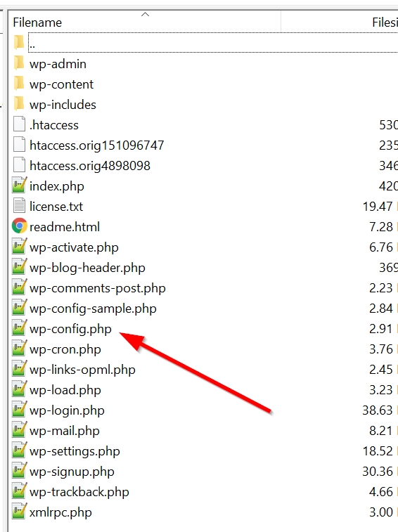Select the wp-config-sample.php file name

[93, 308]
